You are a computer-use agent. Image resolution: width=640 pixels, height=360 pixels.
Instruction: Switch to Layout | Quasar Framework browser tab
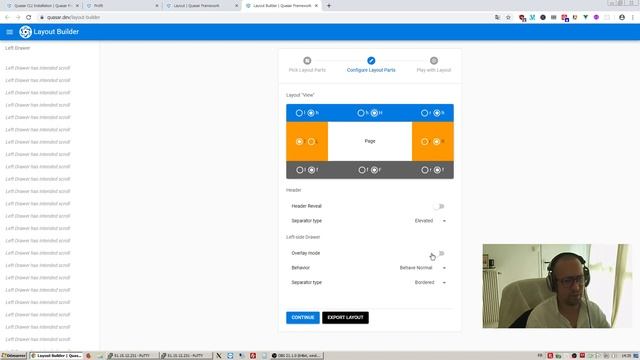pyautogui.click(x=202, y=6)
